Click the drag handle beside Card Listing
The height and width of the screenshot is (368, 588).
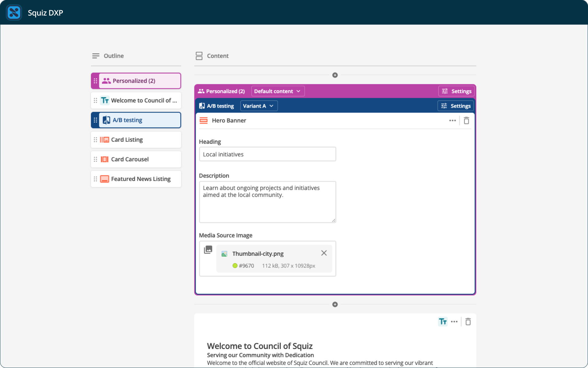[x=95, y=140]
